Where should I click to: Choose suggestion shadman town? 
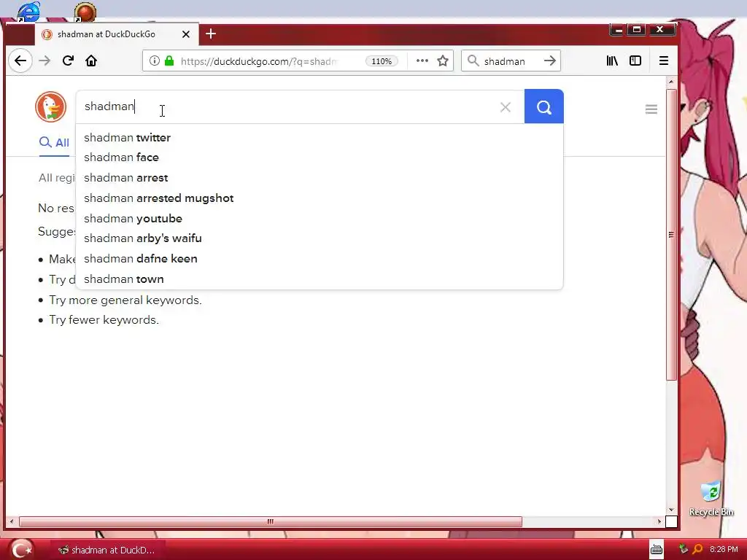(320, 279)
